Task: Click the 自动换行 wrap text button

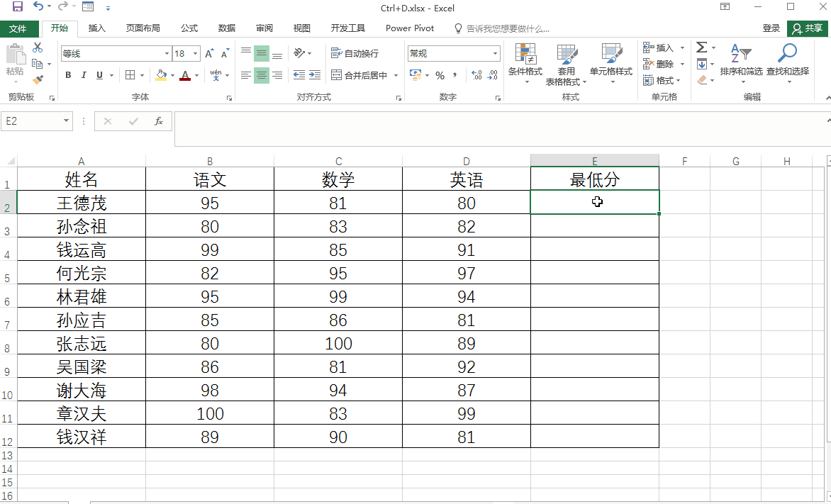Action: [355, 54]
